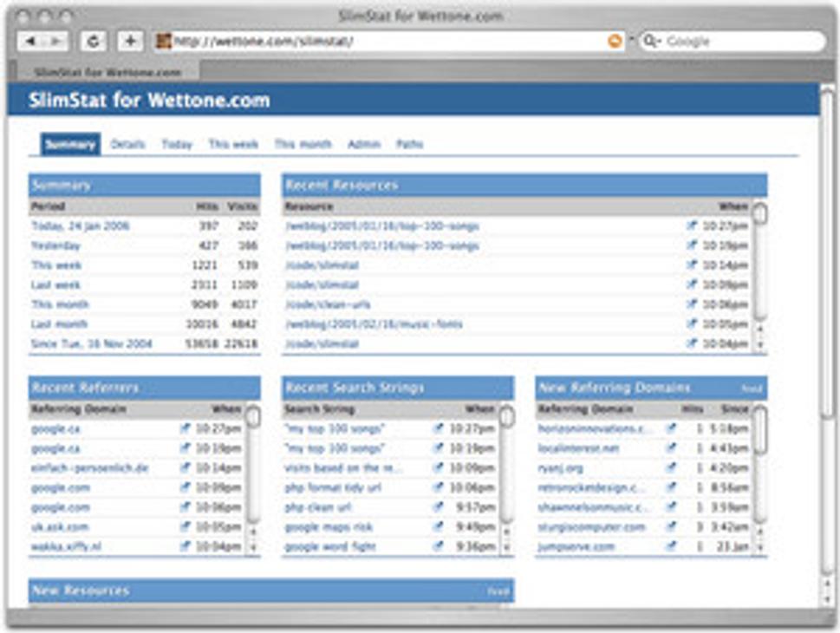Open external icon for top-100-songs at 10:27pm
Viewport: 840px width, 633px height.
[x=692, y=225]
